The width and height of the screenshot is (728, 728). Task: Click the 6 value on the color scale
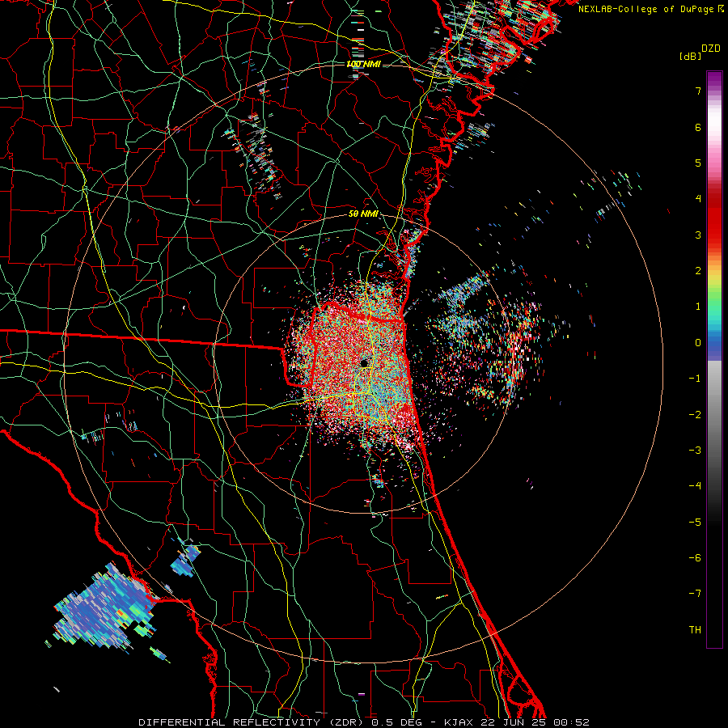point(698,127)
